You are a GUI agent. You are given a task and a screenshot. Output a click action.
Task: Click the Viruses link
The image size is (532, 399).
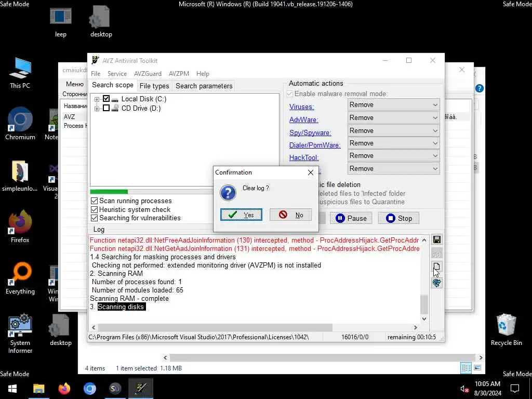point(302,107)
